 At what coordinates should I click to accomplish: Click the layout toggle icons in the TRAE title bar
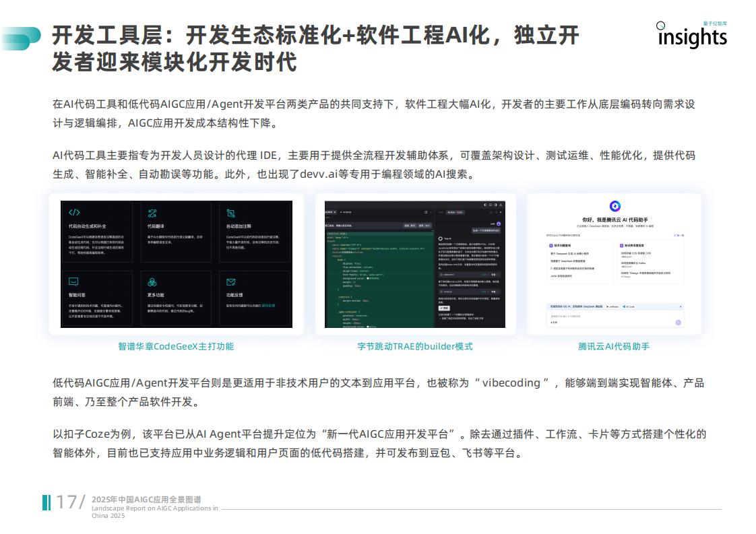click(x=493, y=205)
